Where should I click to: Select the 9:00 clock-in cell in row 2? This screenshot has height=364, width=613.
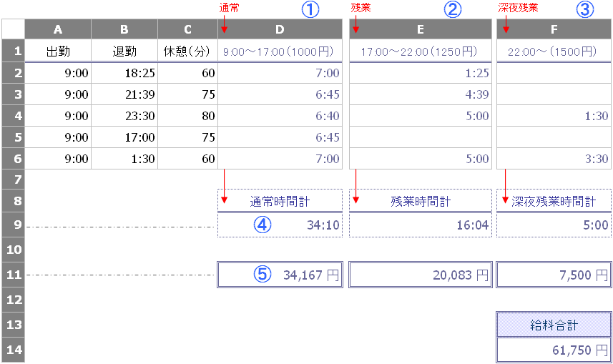(x=58, y=73)
